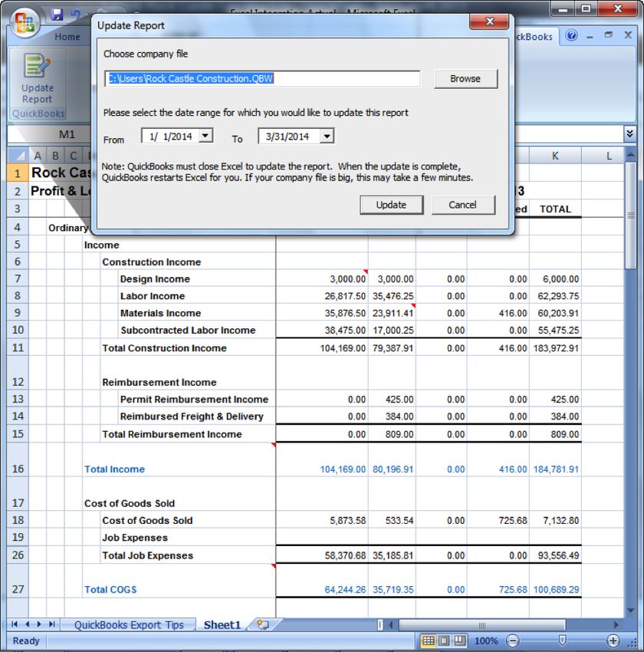Click the Labor Income row label
644x652 pixels.
(x=153, y=296)
